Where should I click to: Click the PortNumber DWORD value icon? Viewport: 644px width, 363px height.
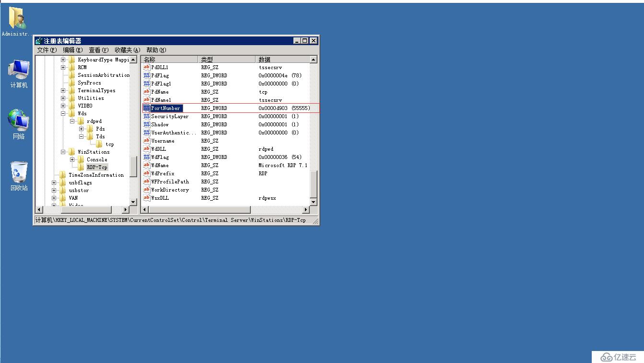click(x=147, y=108)
